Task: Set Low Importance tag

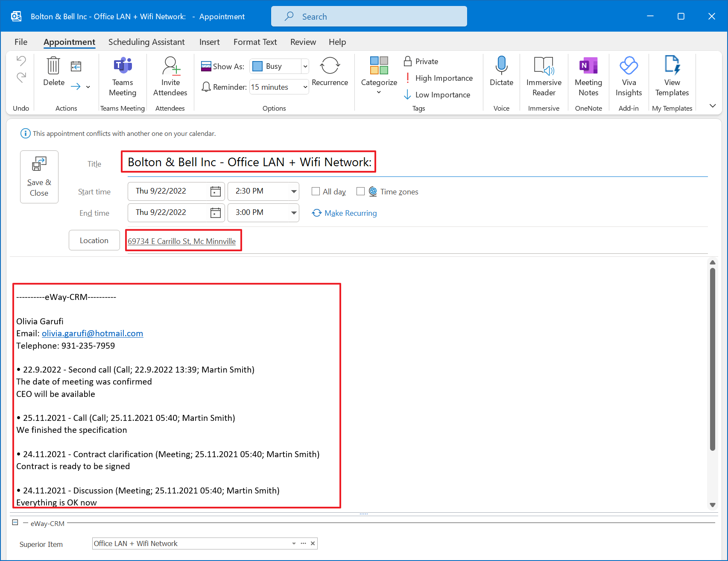Action: pos(437,94)
